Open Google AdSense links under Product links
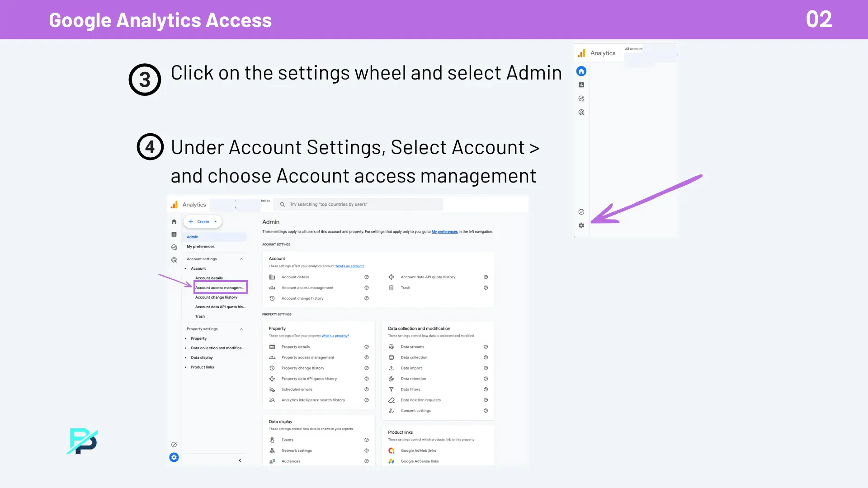 (420, 461)
